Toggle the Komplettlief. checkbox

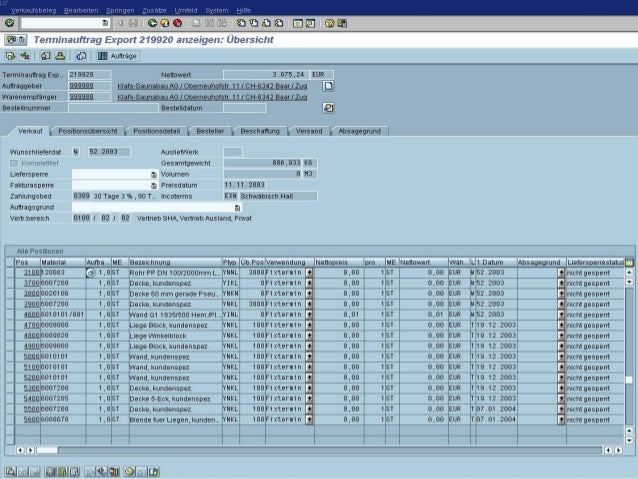[x=14, y=162]
